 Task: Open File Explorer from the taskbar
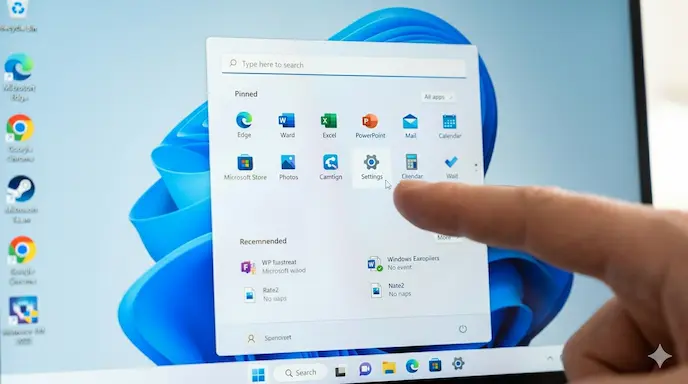(x=389, y=368)
